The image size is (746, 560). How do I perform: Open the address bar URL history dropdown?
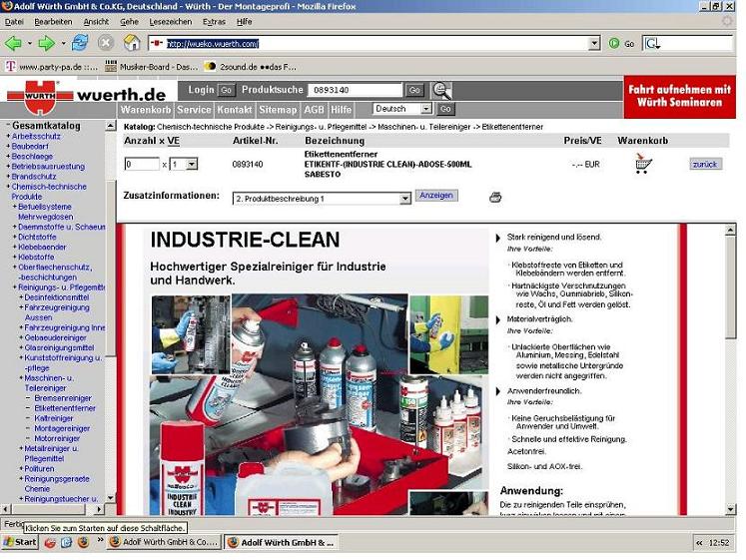594,44
